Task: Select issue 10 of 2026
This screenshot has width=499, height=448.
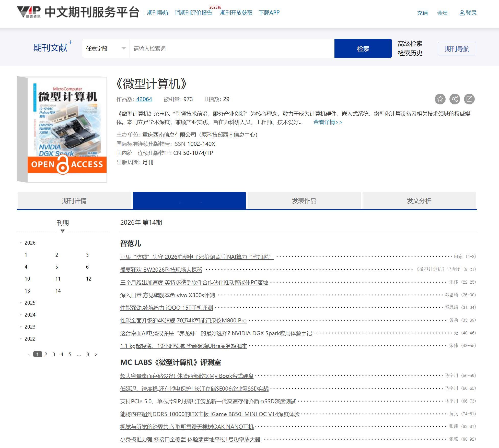Action: tap(27, 279)
